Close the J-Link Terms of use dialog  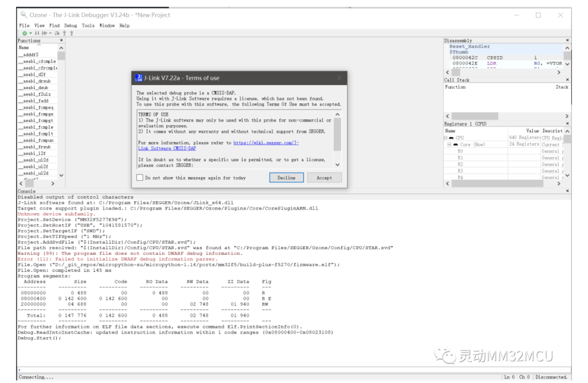coord(339,78)
